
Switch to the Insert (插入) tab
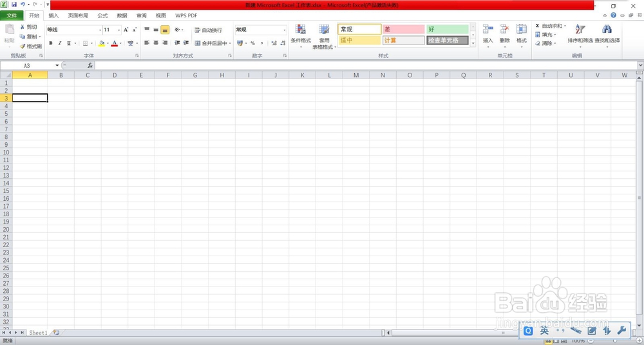(54, 15)
